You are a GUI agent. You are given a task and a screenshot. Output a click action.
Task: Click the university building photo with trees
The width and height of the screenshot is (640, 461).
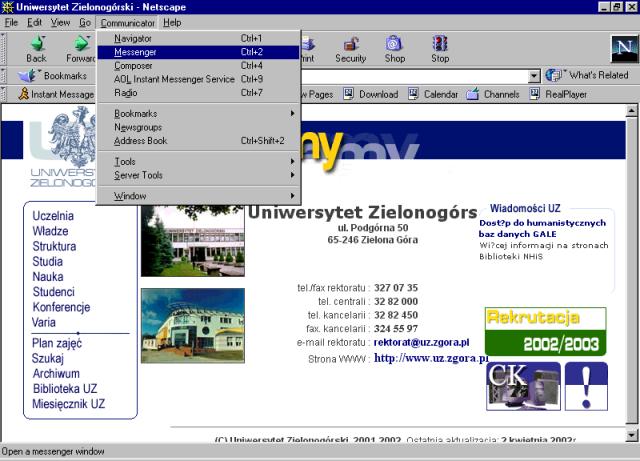193,241
